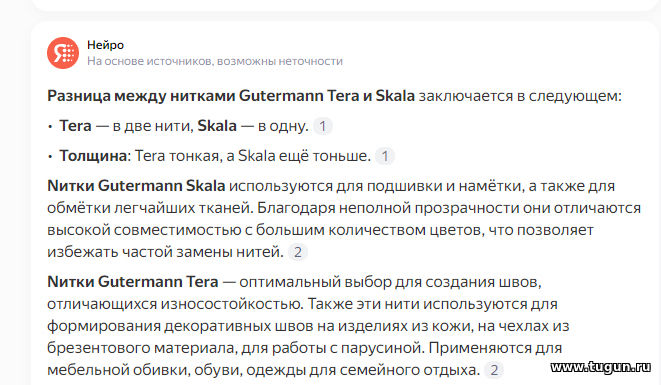Click the bold word "Skala" in first bullet

point(217,126)
